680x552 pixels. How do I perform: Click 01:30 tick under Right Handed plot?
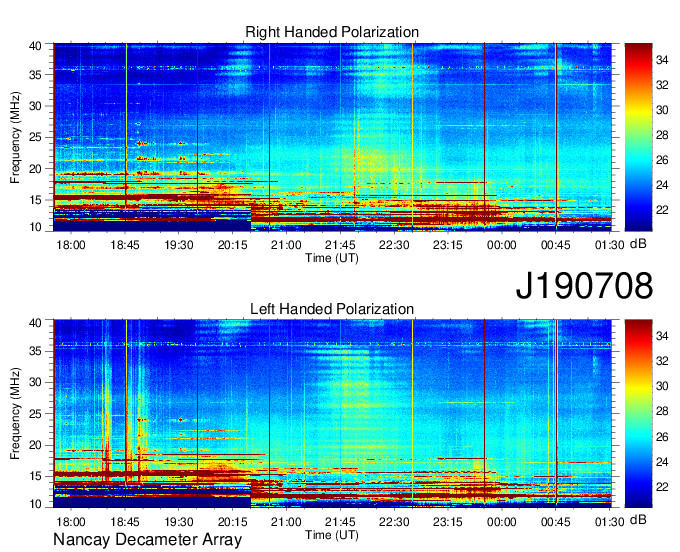point(609,245)
